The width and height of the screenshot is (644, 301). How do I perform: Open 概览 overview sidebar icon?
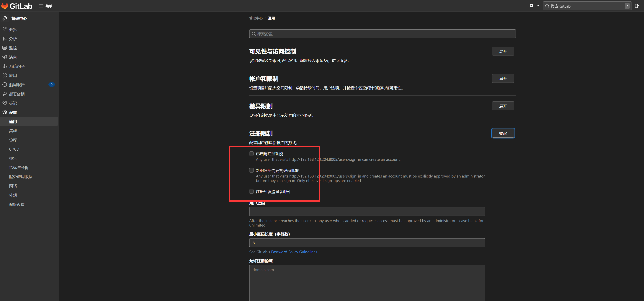[x=4, y=30]
